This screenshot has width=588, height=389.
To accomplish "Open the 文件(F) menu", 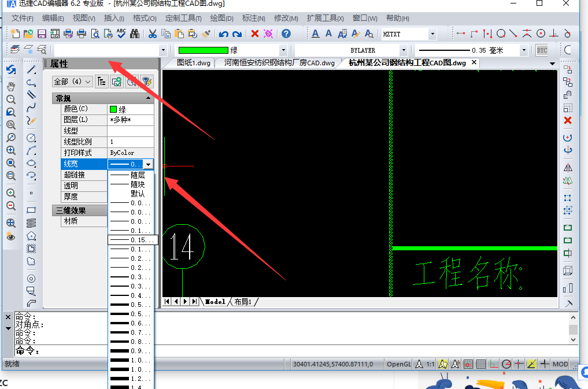I will tap(22, 18).
